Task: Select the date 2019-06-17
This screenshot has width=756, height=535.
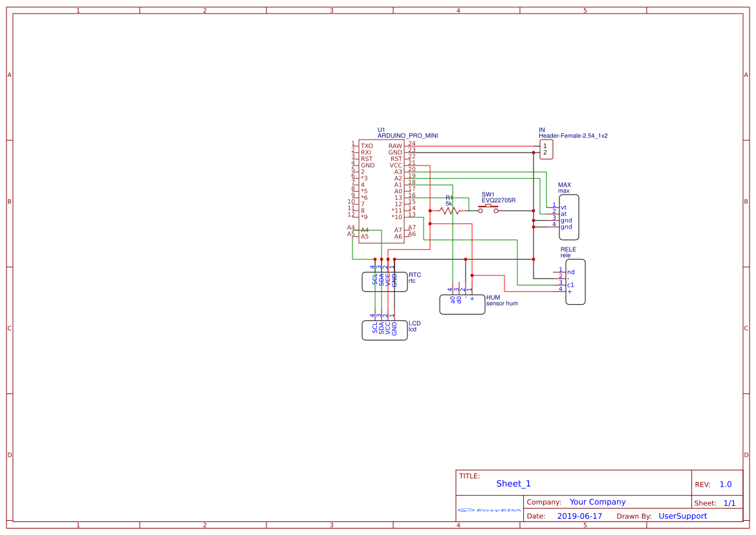Action: click(x=579, y=516)
